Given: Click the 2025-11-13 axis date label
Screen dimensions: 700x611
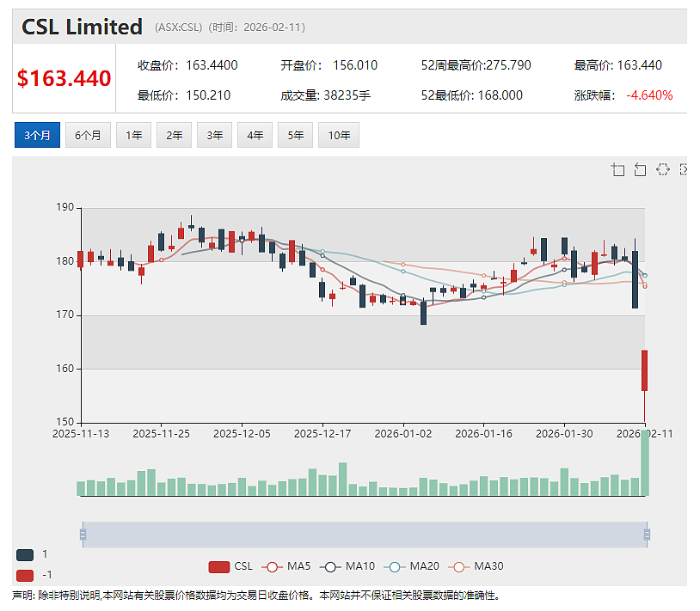Looking at the screenshot, I should (81, 434).
